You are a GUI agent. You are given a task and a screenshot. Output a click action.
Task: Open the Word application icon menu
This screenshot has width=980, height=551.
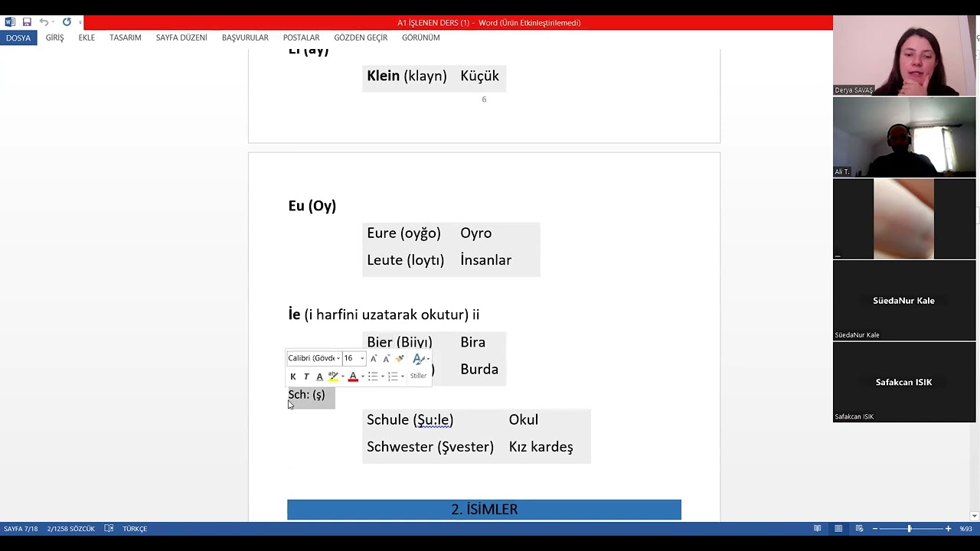[10, 22]
